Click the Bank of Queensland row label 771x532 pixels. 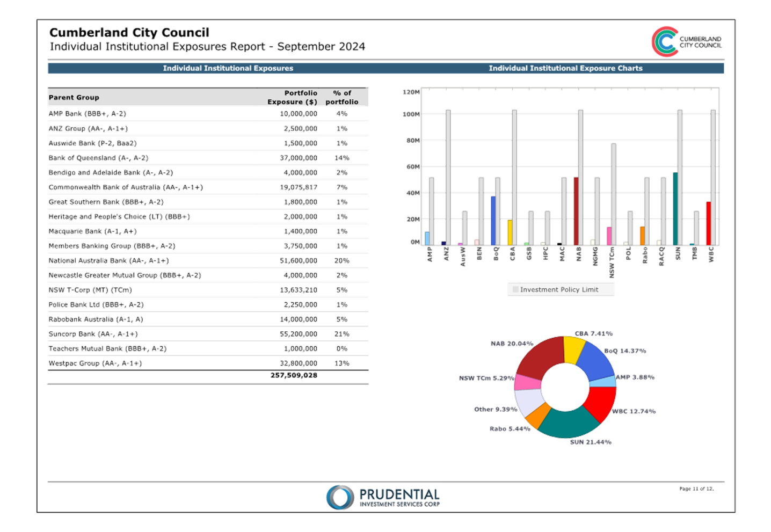(x=98, y=158)
